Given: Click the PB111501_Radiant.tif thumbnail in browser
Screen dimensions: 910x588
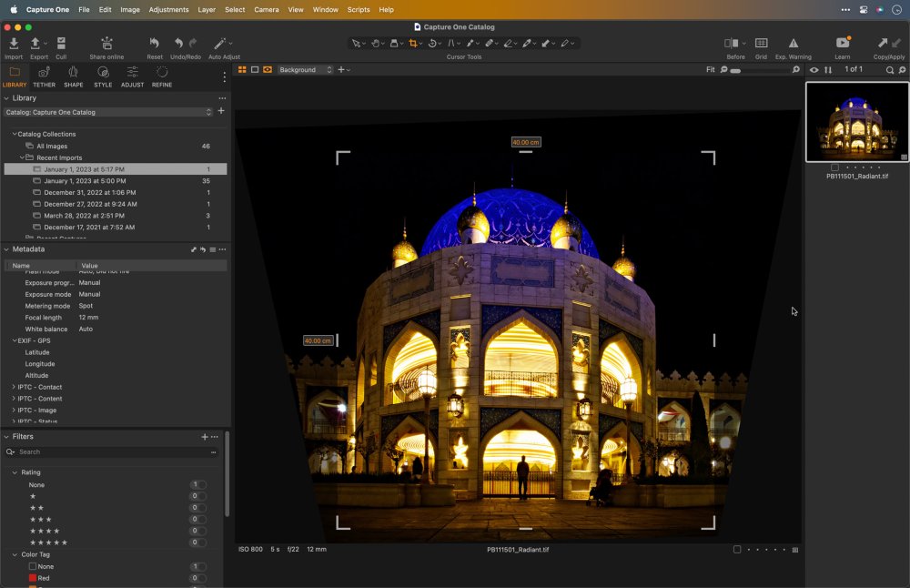Looking at the screenshot, I should tap(856, 123).
